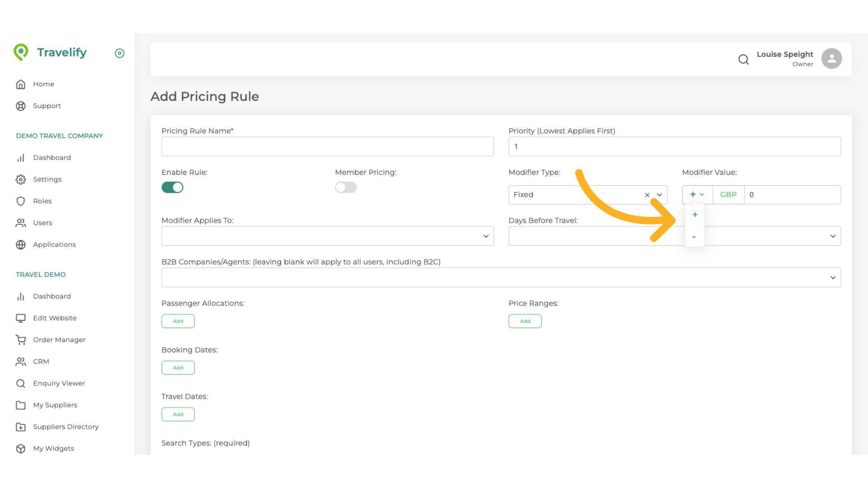Click the Applications globe icon
The height and width of the screenshot is (488, 868).
click(21, 244)
